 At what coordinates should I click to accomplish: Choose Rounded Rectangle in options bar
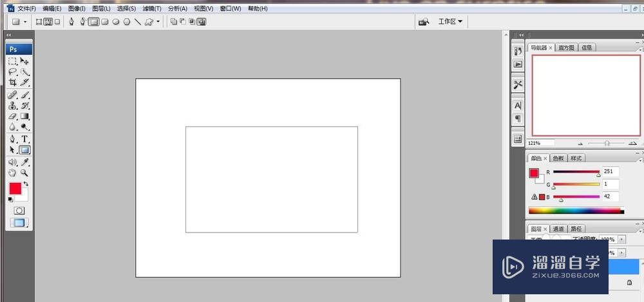click(x=105, y=22)
